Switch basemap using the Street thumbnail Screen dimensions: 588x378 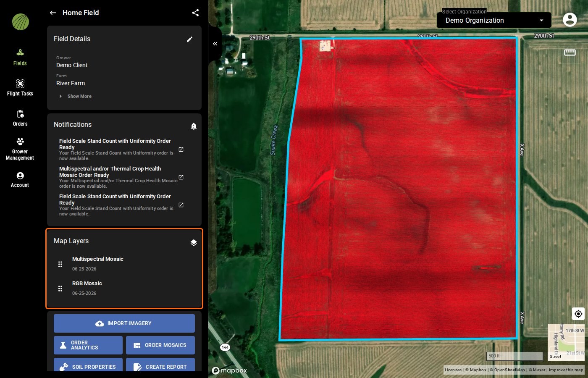[566, 342]
